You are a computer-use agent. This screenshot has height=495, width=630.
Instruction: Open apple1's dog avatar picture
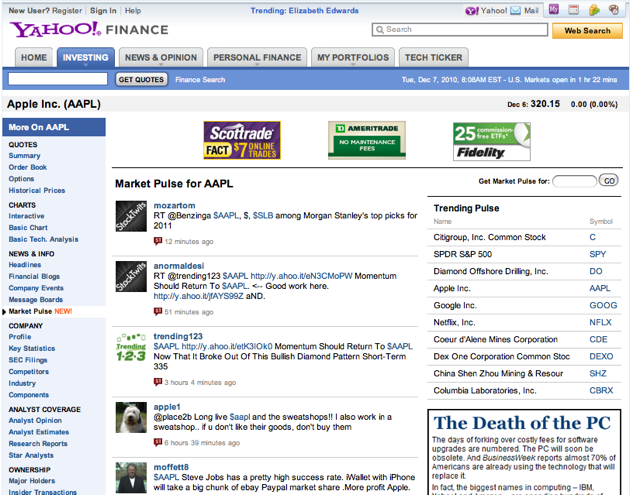click(x=131, y=417)
